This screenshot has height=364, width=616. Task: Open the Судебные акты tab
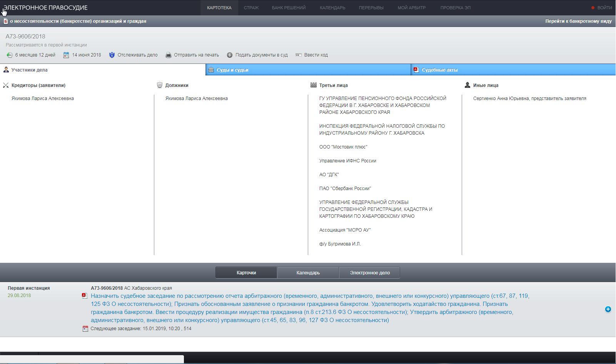point(439,70)
